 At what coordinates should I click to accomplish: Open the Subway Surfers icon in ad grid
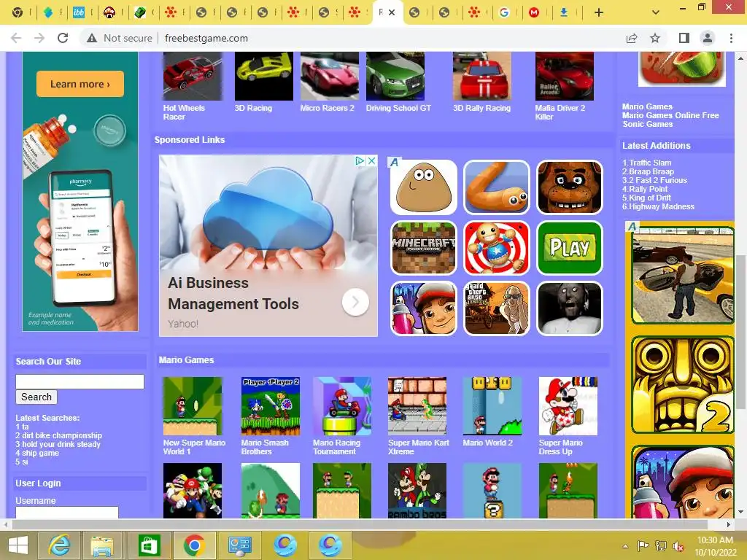[x=424, y=308]
